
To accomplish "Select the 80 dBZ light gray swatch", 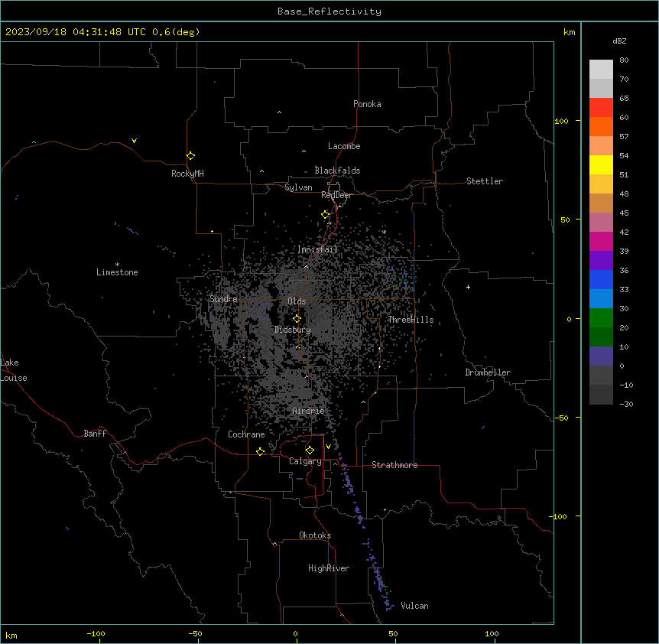I will click(601, 69).
